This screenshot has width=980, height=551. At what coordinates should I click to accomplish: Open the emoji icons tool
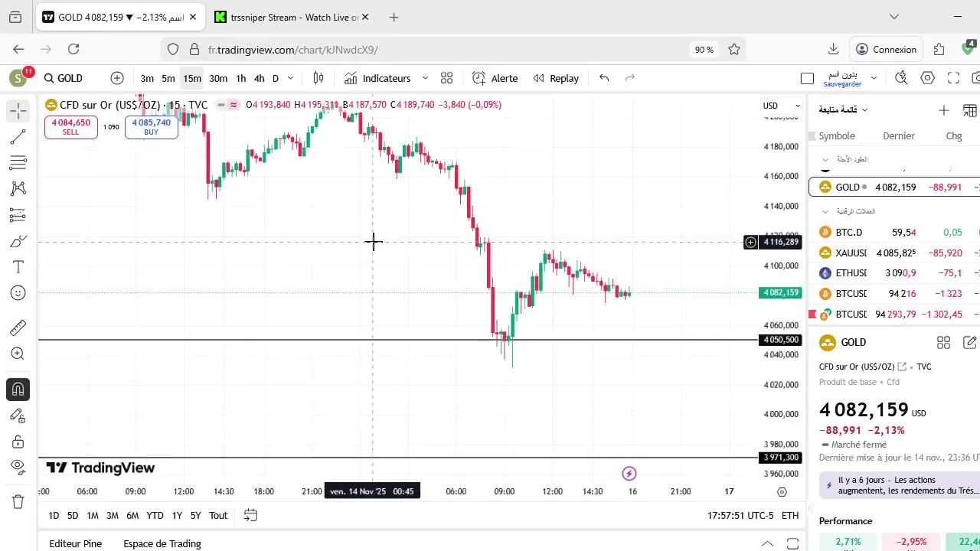coord(18,293)
